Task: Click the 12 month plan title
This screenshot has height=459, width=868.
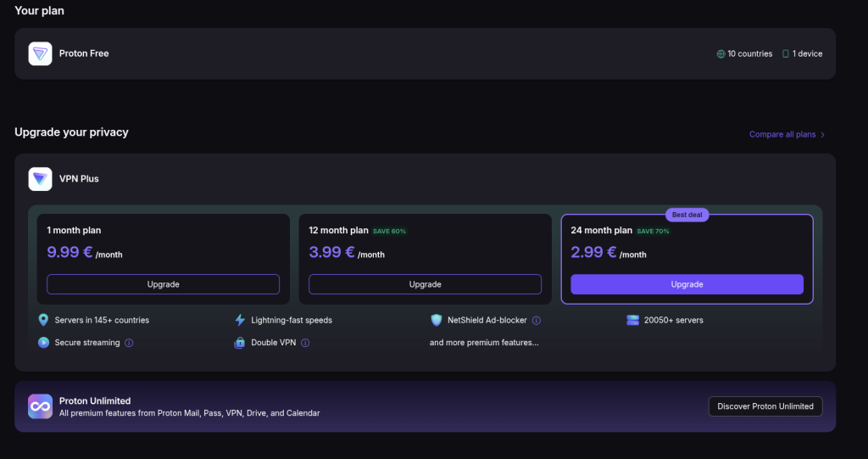Action: coord(338,230)
